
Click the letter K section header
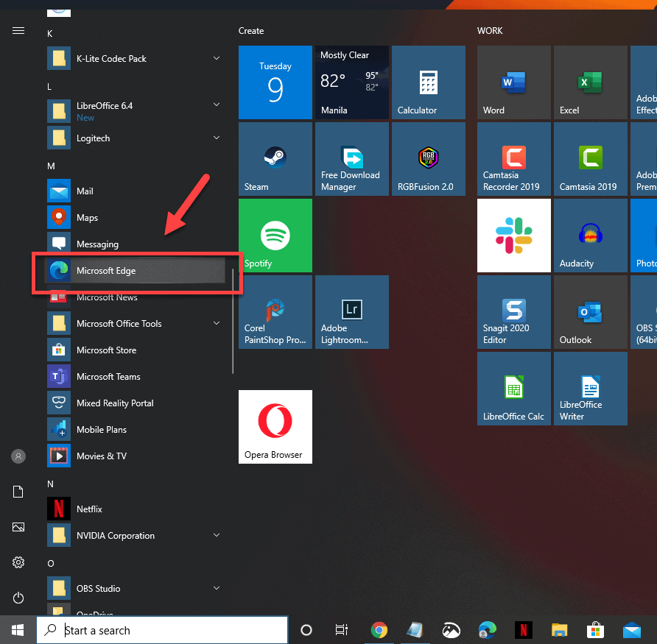[50, 34]
